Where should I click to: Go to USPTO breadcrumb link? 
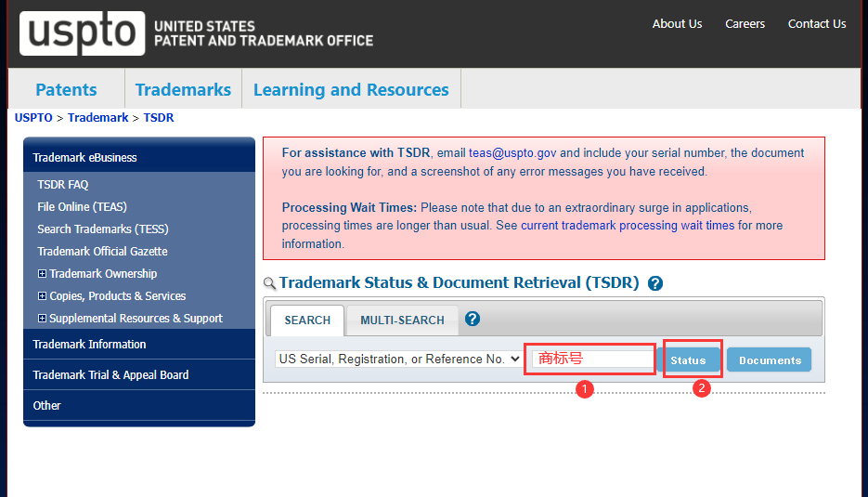click(x=33, y=117)
